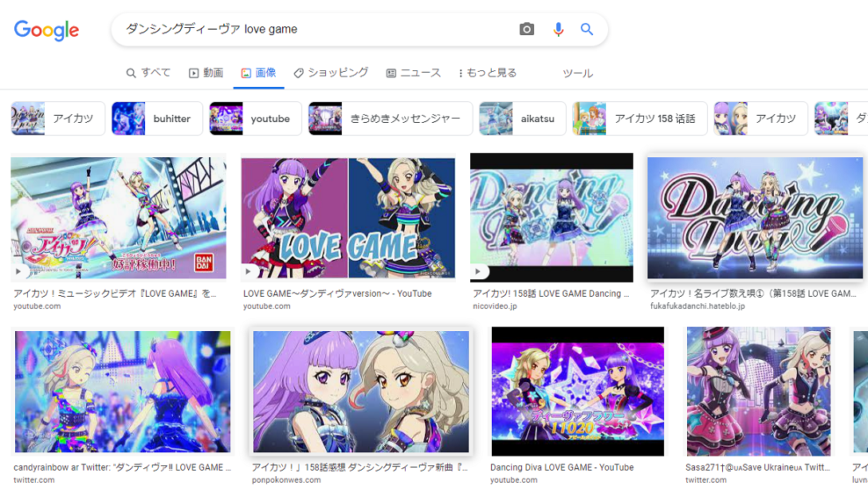Open the ツール filter options

tap(578, 73)
